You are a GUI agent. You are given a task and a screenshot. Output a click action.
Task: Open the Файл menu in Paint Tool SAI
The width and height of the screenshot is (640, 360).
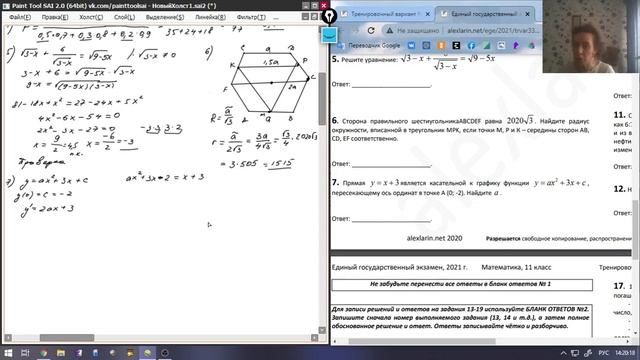tap(20, 17)
